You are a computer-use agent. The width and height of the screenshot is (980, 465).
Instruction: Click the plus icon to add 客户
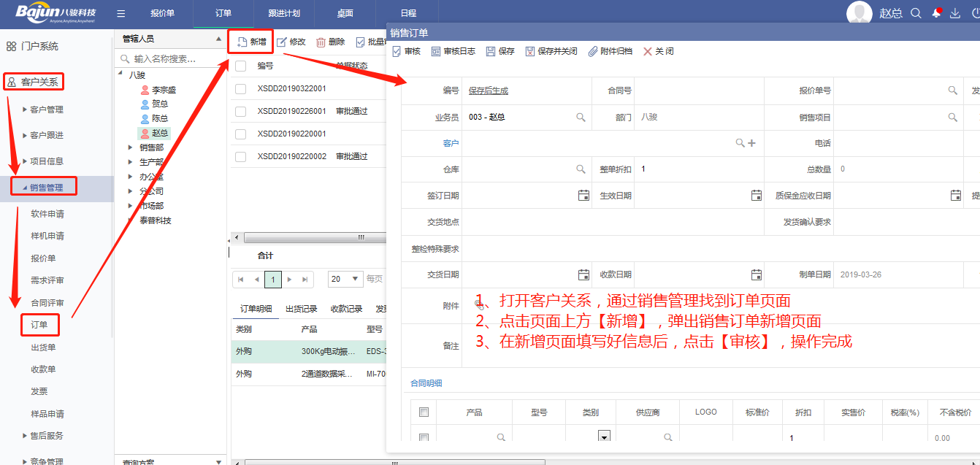[751, 143]
